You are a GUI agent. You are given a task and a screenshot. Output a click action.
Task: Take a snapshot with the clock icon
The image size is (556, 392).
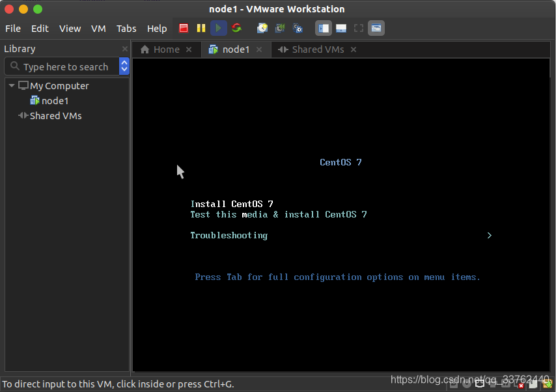[262, 28]
